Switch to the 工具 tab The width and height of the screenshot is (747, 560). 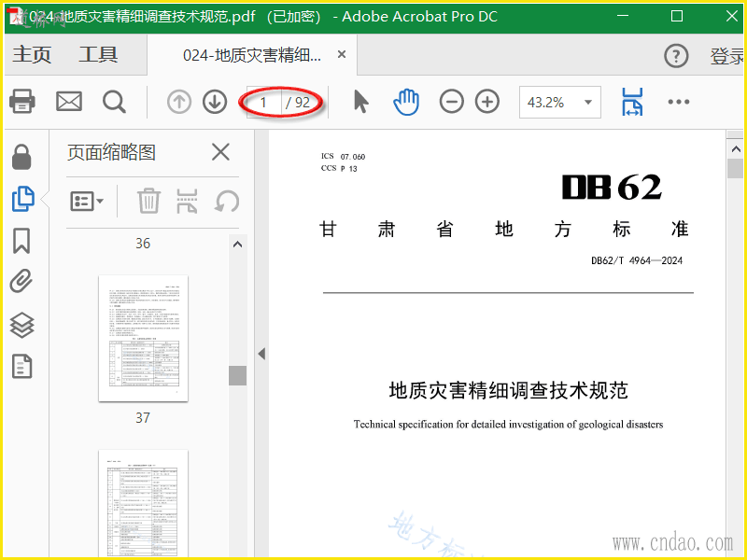click(98, 55)
